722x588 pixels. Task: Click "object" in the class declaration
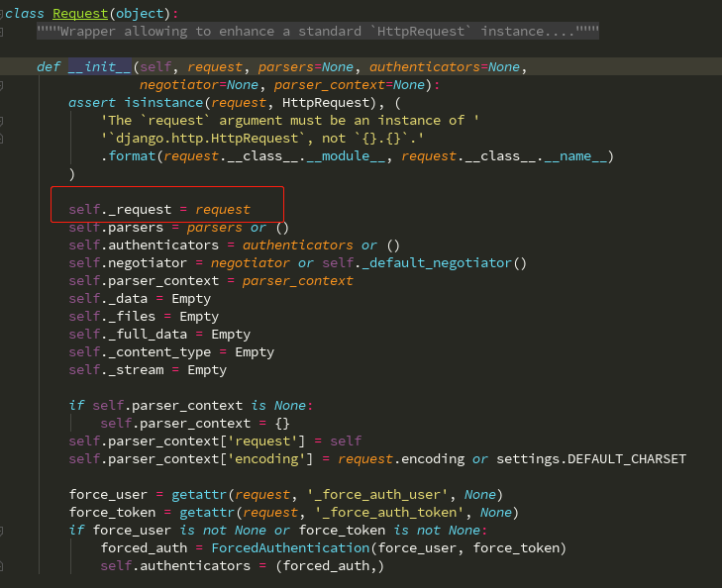pos(140,14)
